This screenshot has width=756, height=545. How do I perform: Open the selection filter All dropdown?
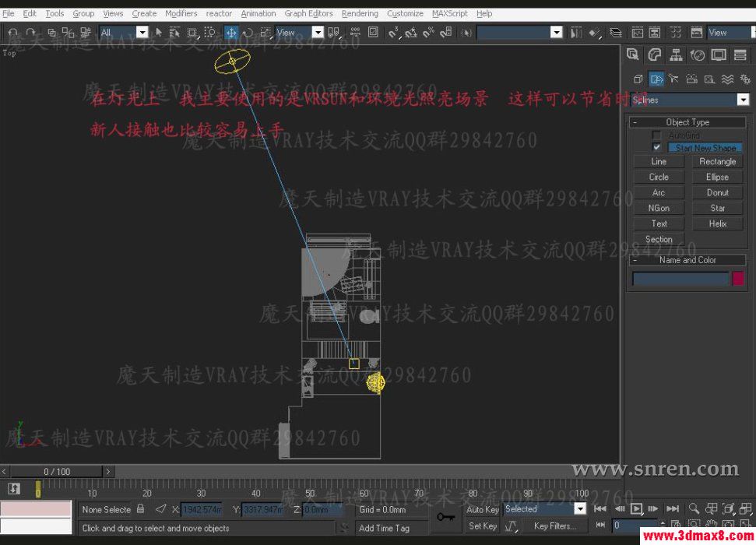[142, 33]
